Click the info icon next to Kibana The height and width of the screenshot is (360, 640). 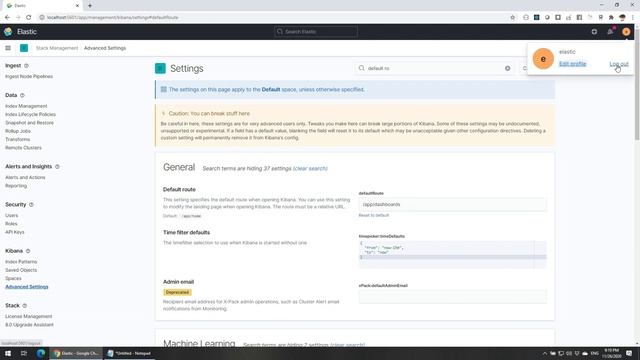(28, 251)
